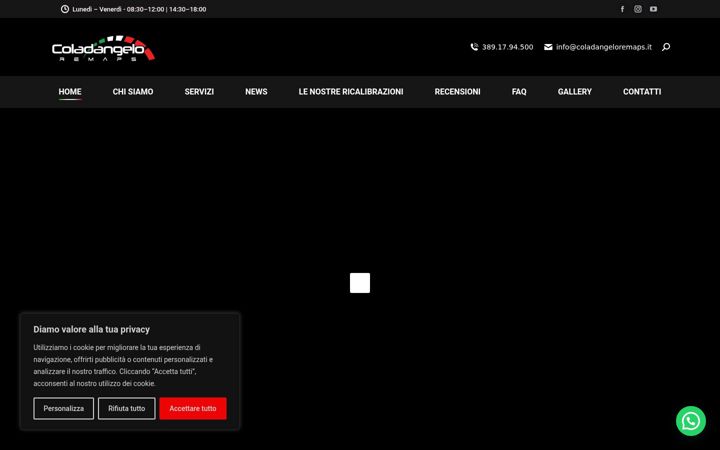Click the search magnifier icon
The width and height of the screenshot is (720, 450).
coord(666,47)
